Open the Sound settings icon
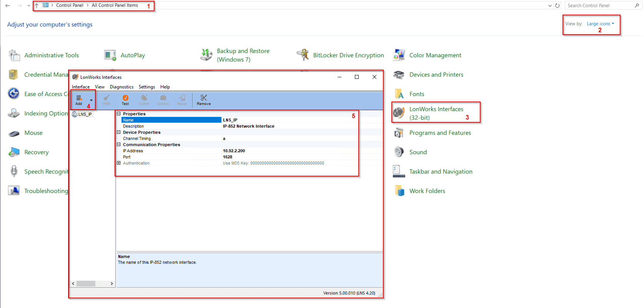Image resolution: width=644 pixels, height=308 pixels. pyautogui.click(x=399, y=152)
